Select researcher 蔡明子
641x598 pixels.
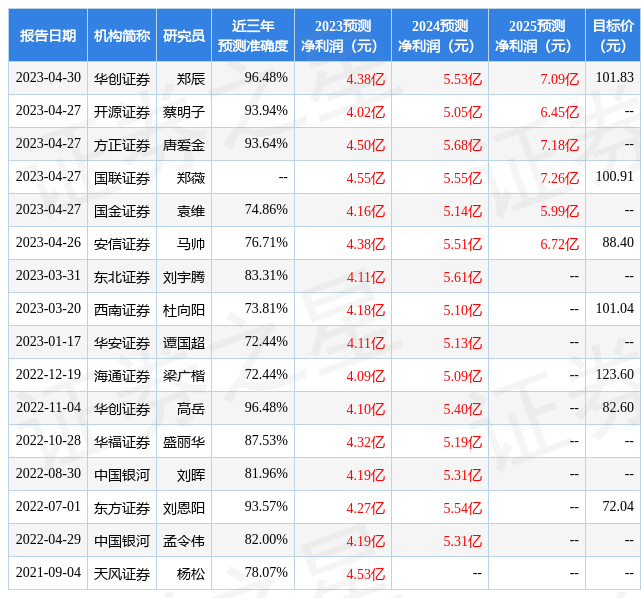point(184,112)
